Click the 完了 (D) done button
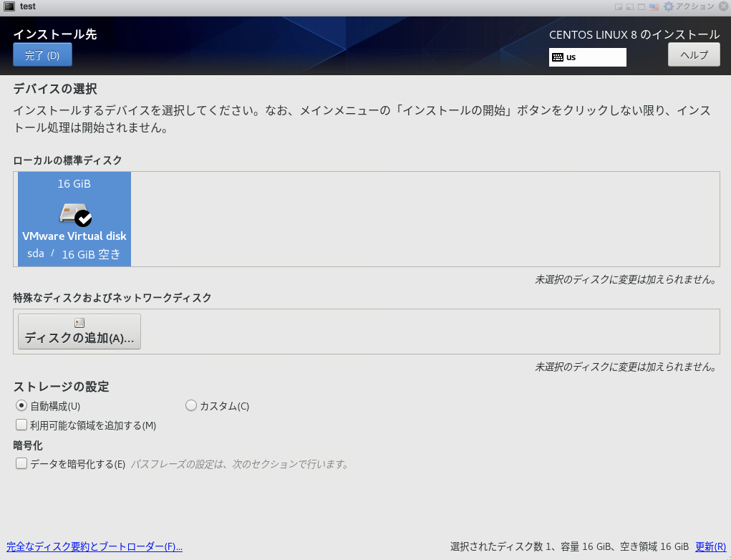 click(x=42, y=55)
